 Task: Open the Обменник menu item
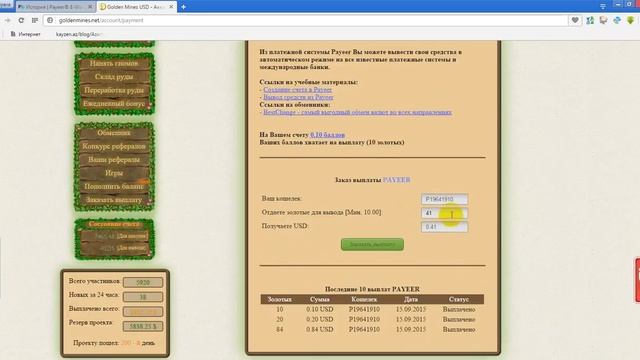coord(114,133)
